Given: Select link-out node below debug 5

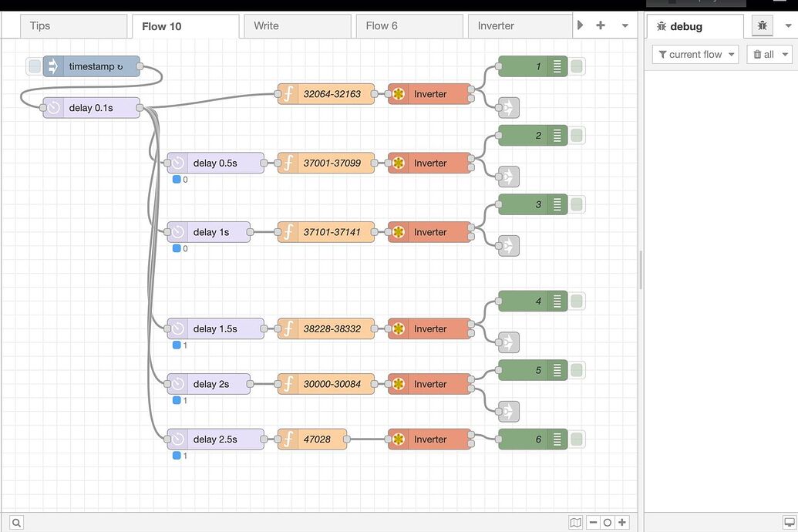Looking at the screenshot, I should [x=508, y=412].
